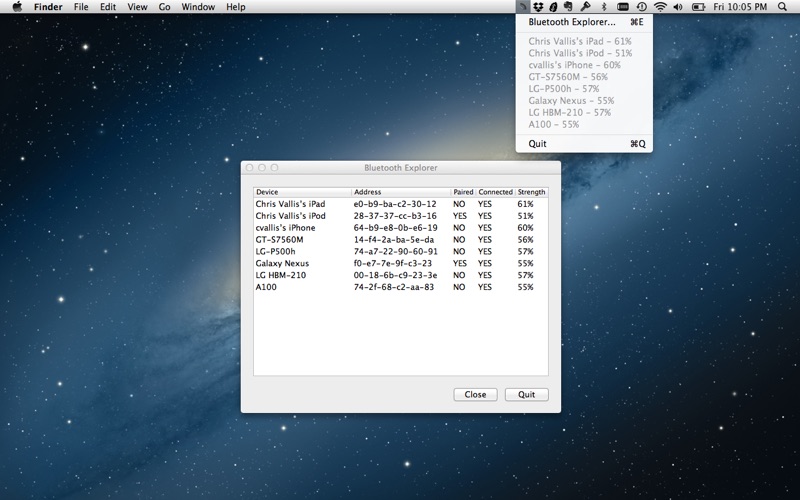This screenshot has width=800, height=500.
Task: Sort by the Device column header
Action: 303,192
